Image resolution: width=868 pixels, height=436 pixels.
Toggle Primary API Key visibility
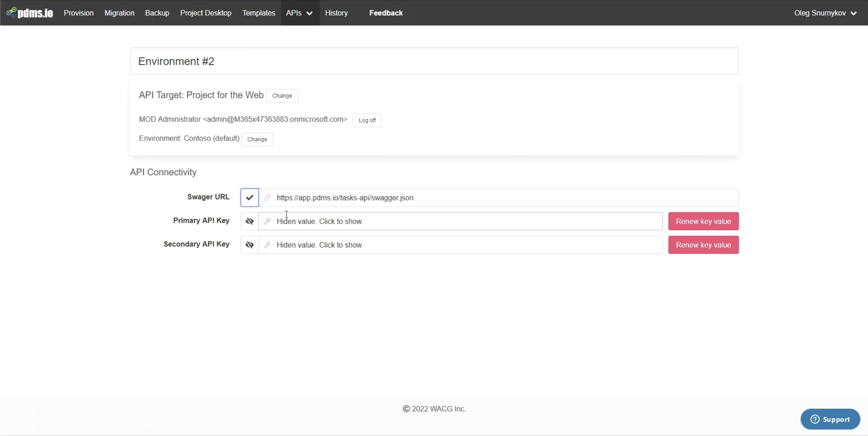coord(250,221)
